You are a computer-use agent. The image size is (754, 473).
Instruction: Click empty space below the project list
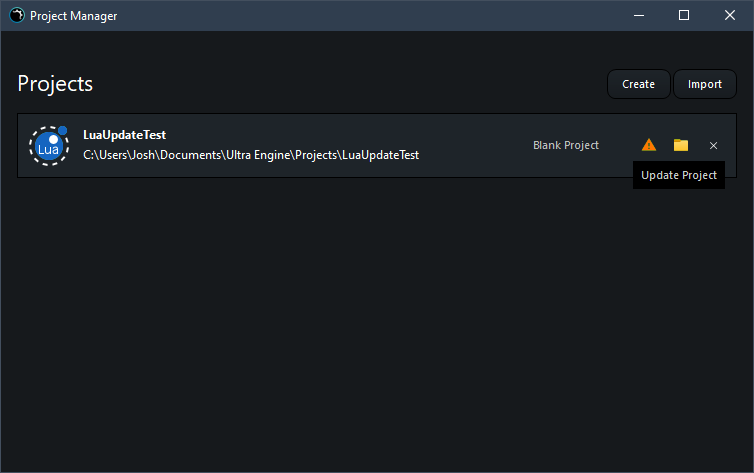(377, 320)
